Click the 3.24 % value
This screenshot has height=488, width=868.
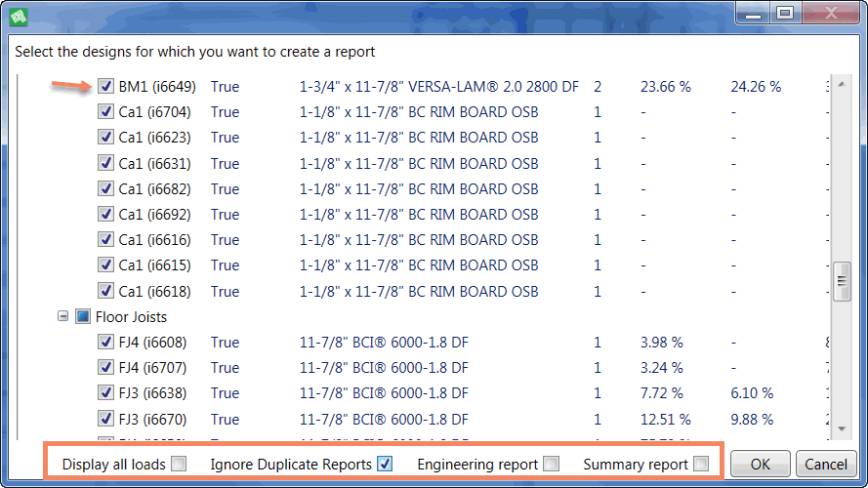pos(662,368)
